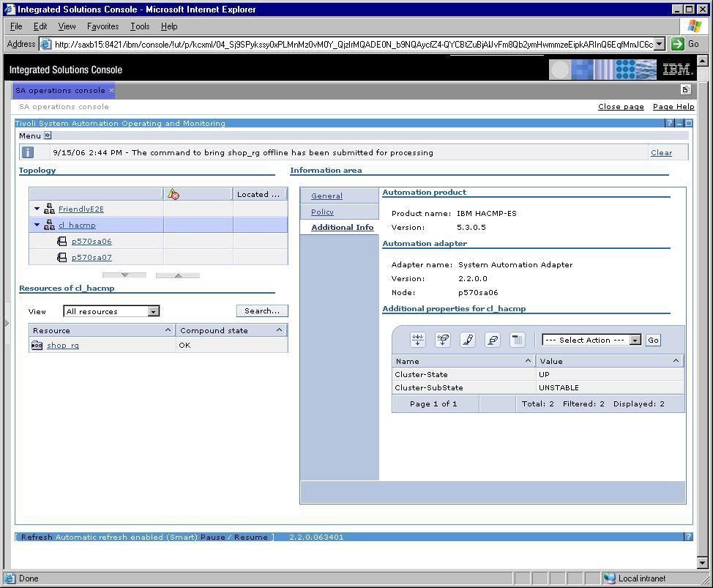Open the address bar URL dropdown
Image resolution: width=713 pixels, height=588 pixels.
[x=660, y=44]
